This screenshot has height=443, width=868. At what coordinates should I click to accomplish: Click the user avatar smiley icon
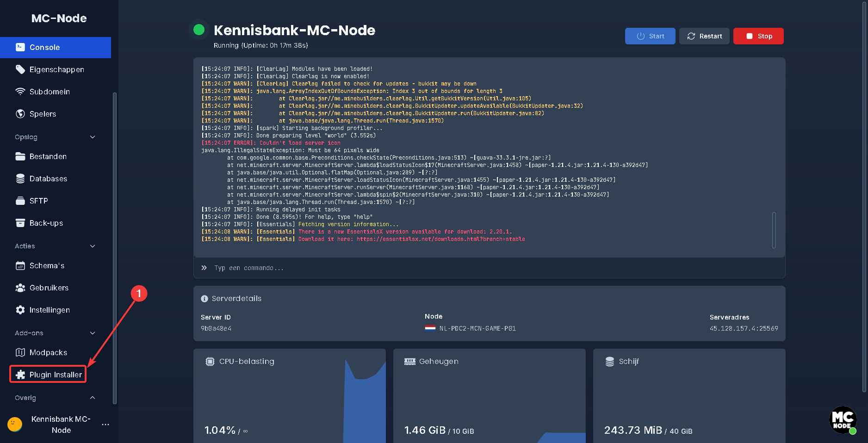tap(15, 425)
